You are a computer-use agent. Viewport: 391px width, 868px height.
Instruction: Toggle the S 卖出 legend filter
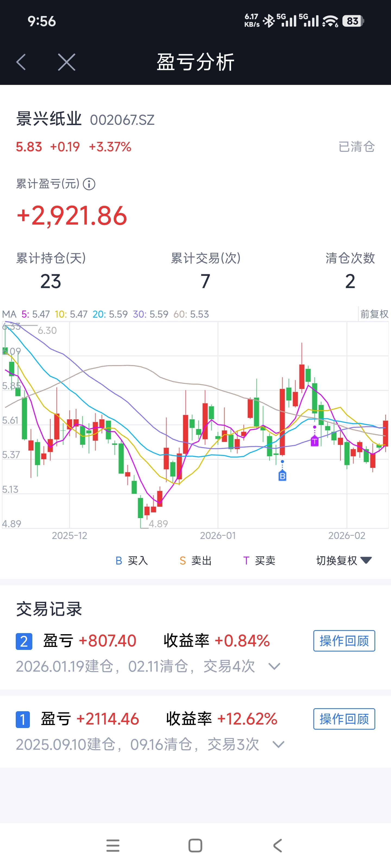pos(195,560)
